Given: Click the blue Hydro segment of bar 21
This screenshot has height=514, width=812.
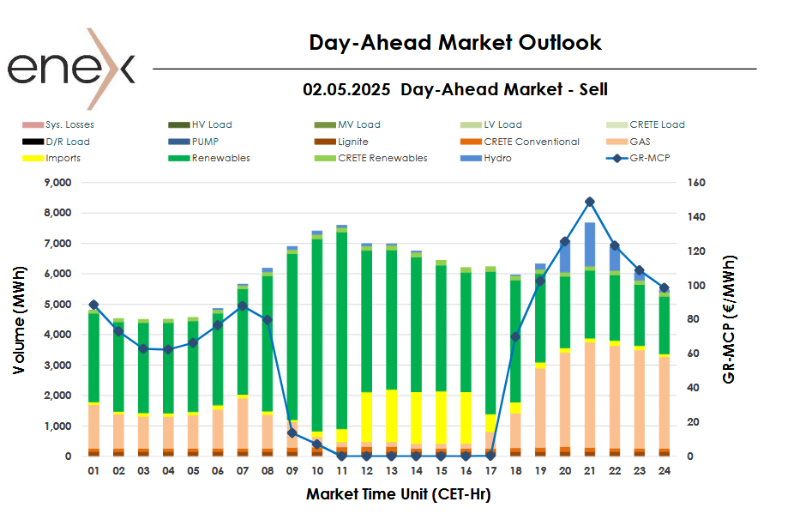Looking at the screenshot, I should point(590,245).
